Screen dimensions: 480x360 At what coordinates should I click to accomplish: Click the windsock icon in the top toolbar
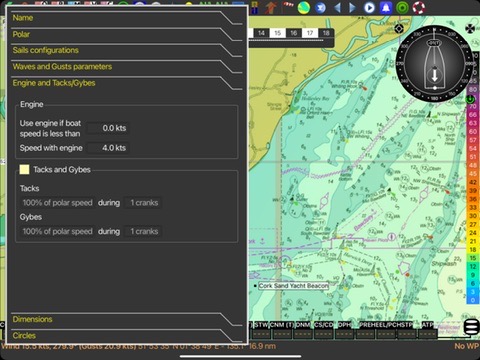tap(287, 7)
